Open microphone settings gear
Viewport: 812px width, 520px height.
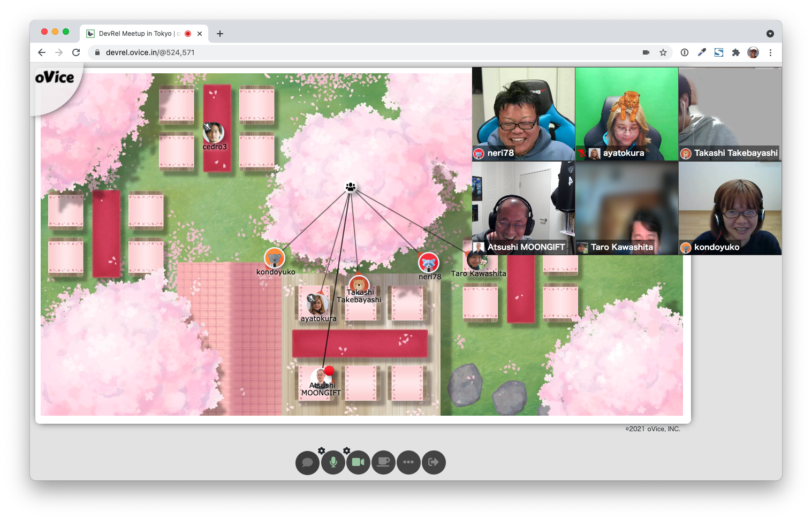[x=322, y=450]
